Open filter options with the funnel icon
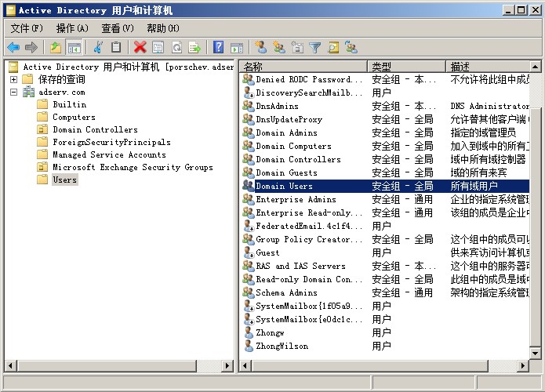The image size is (545, 392). [x=315, y=47]
